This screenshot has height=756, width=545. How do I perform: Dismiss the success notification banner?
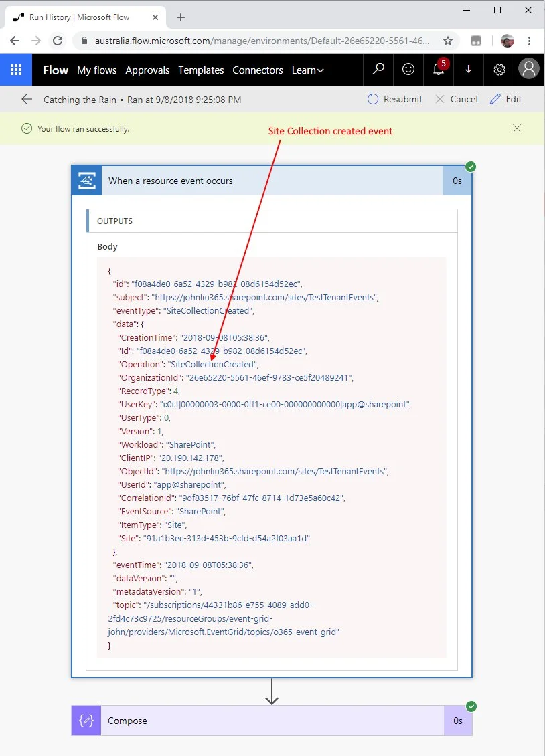[x=517, y=128]
